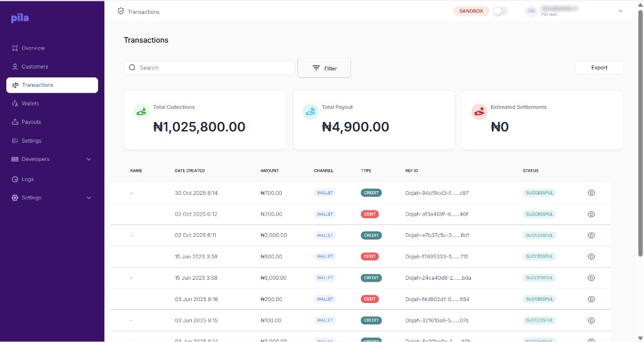Click the Wallets sidebar icon
This screenshot has width=644, height=342.
coord(15,104)
